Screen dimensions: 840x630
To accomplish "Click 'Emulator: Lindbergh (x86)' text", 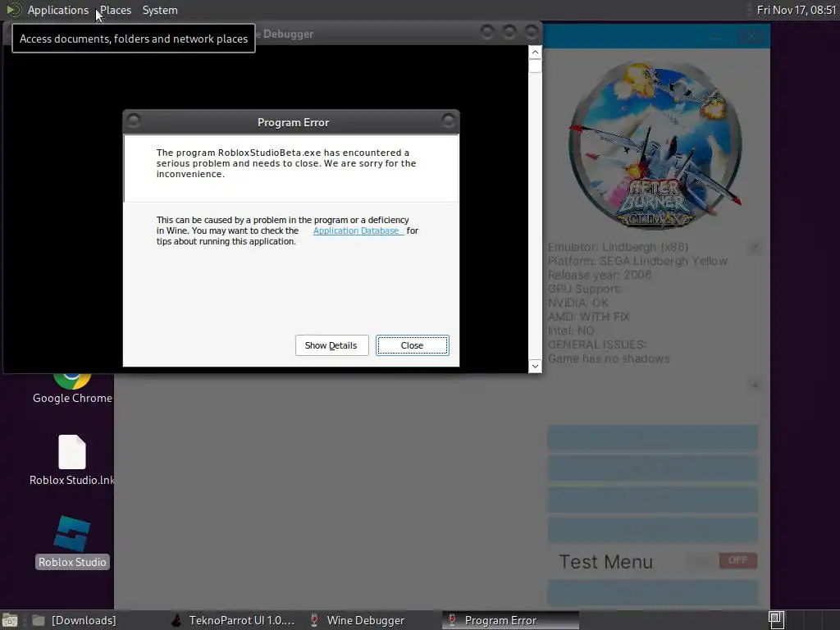I will tap(618, 247).
